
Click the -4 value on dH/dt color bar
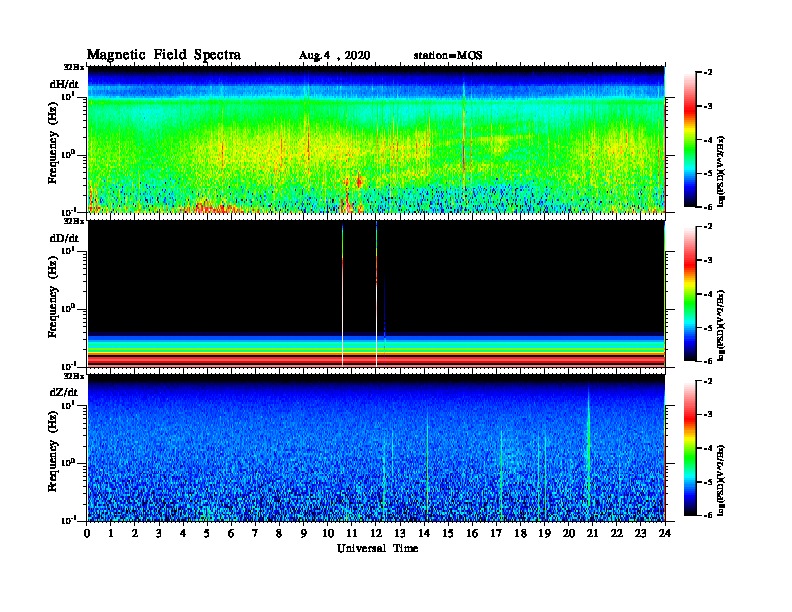[x=708, y=140]
